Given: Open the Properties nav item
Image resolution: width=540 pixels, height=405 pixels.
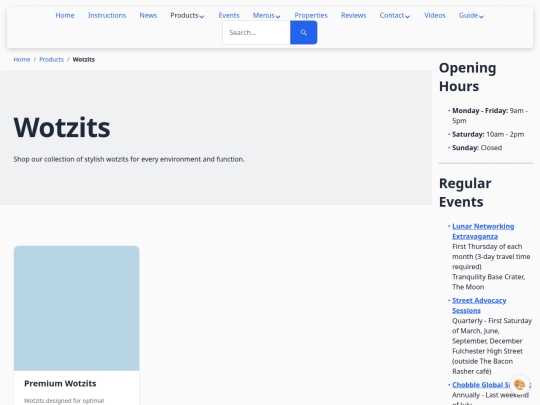Looking at the screenshot, I should pos(311,15).
